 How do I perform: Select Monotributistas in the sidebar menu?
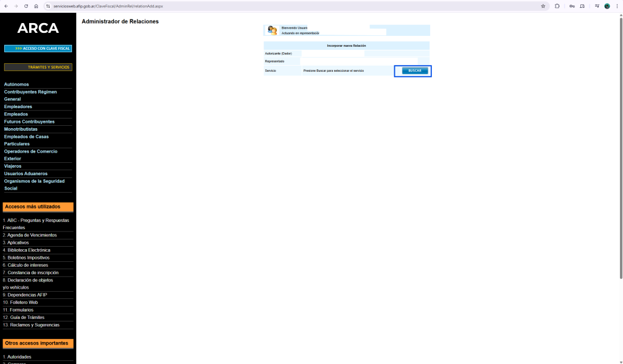click(21, 129)
